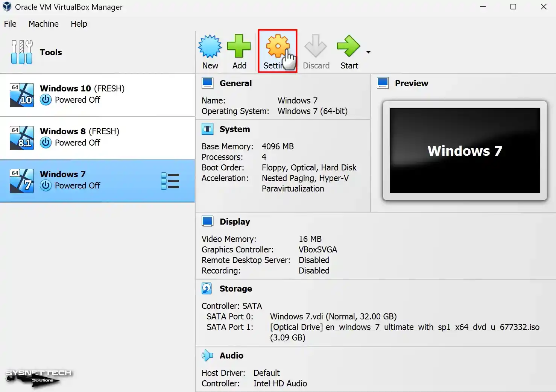Open the Help menu
The image size is (556, 392).
[79, 24]
